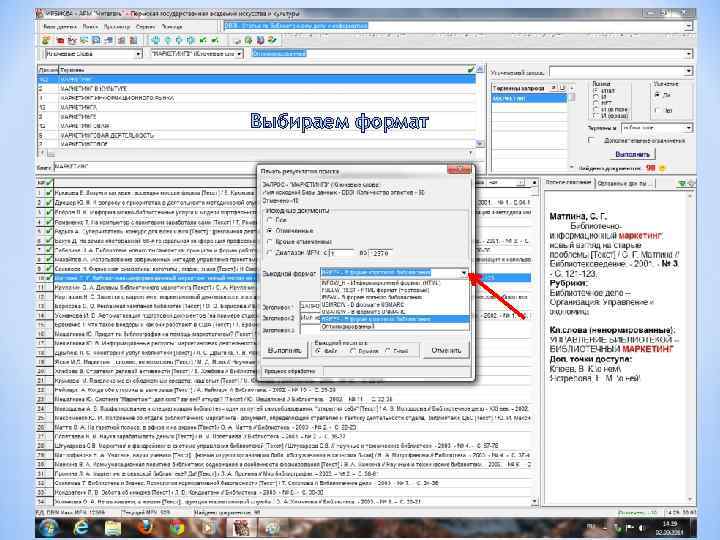Click Отменить in the print dialog
720x540 pixels.
[446, 350]
